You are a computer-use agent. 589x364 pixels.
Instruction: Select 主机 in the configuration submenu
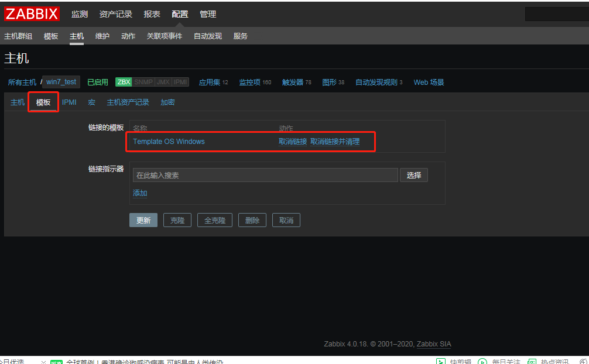coord(77,36)
